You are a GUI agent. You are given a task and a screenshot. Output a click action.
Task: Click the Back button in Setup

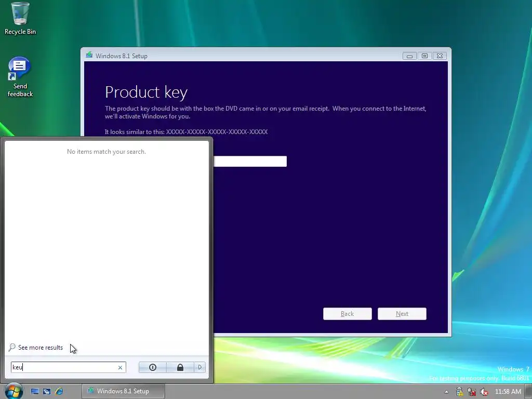coord(348,314)
